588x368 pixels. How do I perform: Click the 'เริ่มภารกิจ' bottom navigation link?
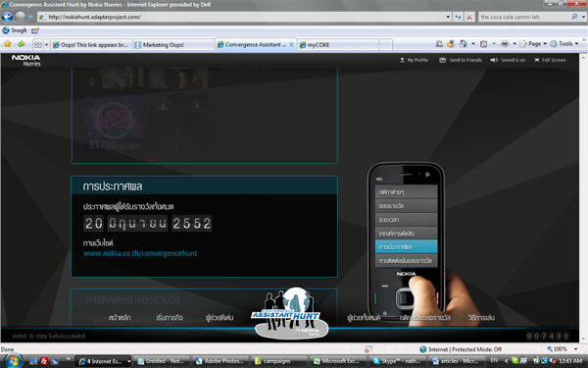point(170,318)
